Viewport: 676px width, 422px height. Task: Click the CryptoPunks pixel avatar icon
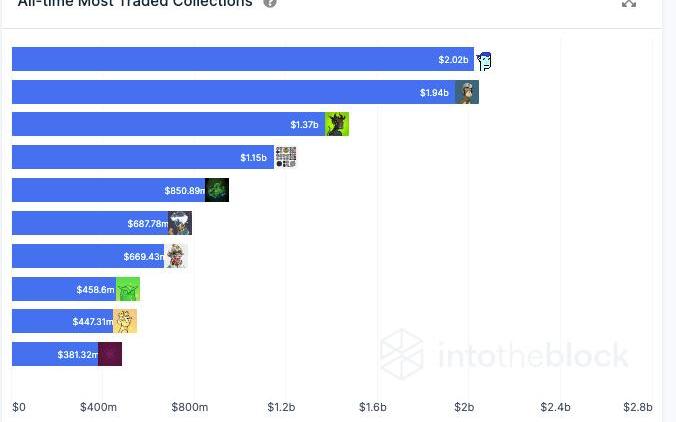click(484, 61)
